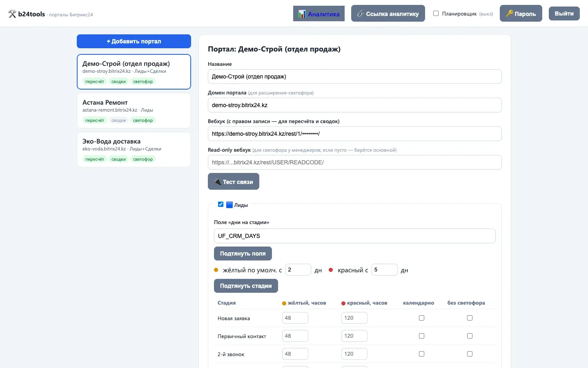Toggle календарно checkbox for 2-й звонок
Screen dimensions: 588x368
click(421, 354)
